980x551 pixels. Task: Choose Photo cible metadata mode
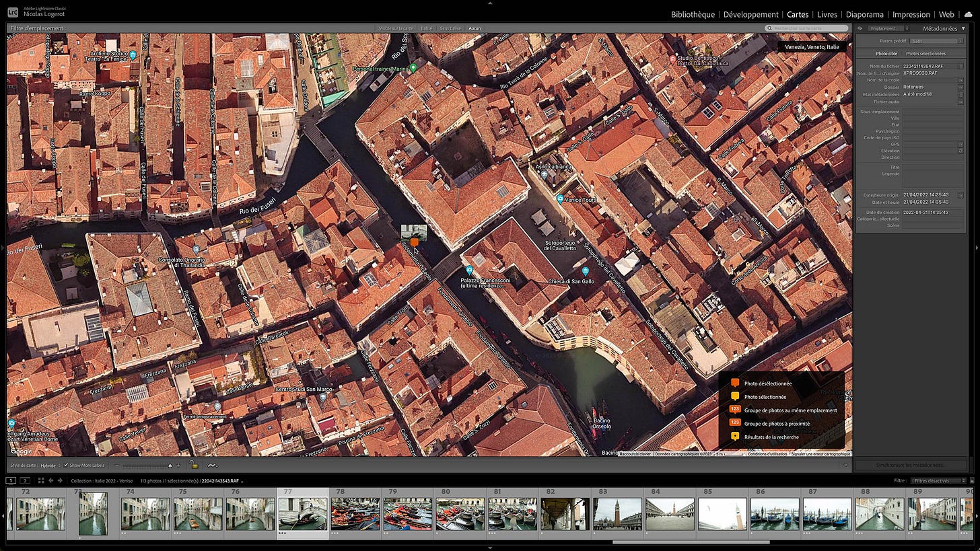886,53
